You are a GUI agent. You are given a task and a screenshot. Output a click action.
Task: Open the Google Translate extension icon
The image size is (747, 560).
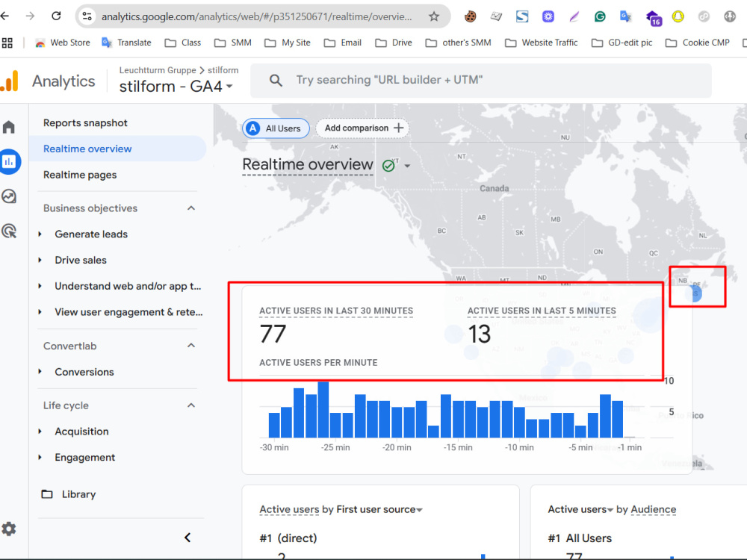(625, 16)
